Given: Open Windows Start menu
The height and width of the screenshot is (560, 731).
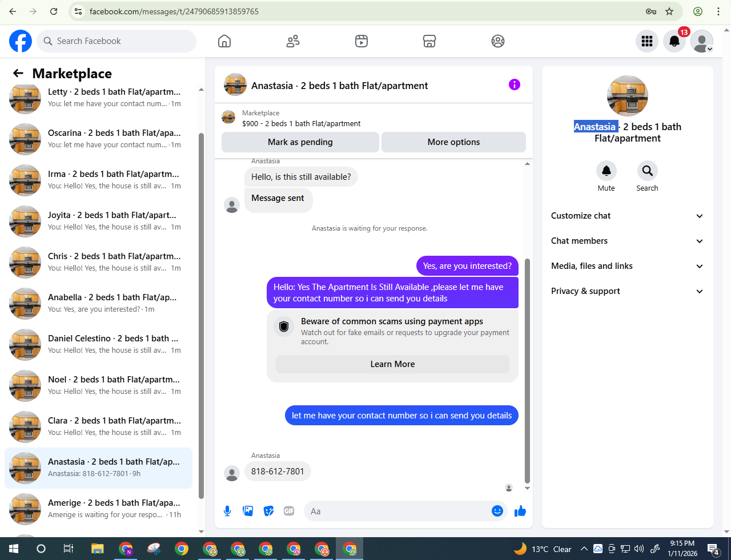Looking at the screenshot, I should click(x=14, y=549).
